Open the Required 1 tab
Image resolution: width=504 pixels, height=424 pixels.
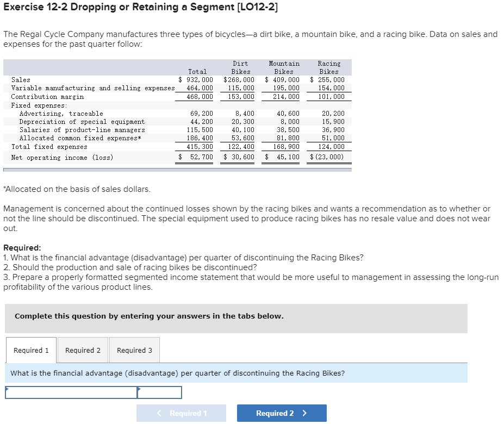point(31,350)
